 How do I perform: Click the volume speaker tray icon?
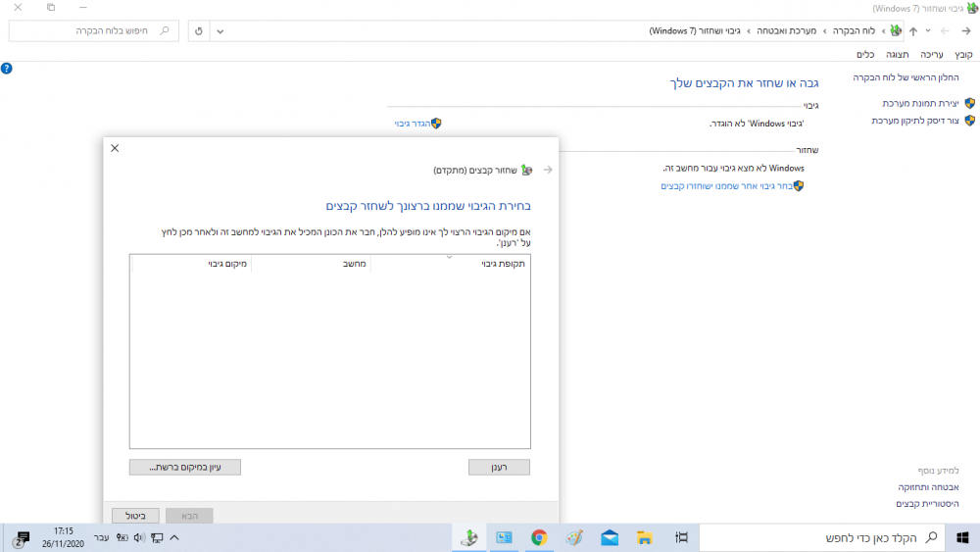point(139,537)
